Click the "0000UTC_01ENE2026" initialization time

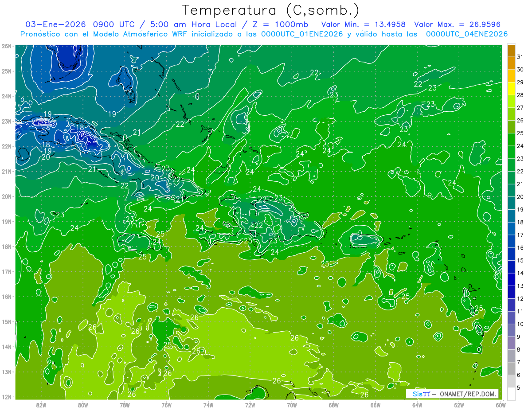point(302,34)
